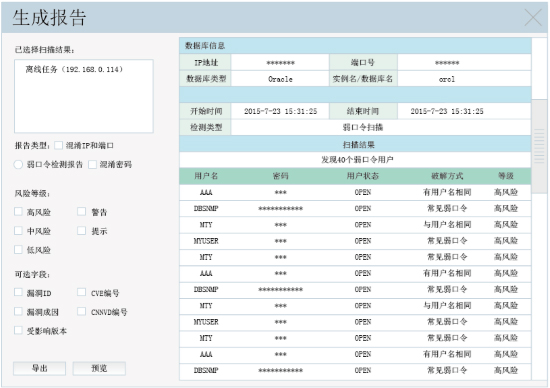550x388 pixels.
Task: Enable the 受影响版本 checkbox
Action: point(18,330)
